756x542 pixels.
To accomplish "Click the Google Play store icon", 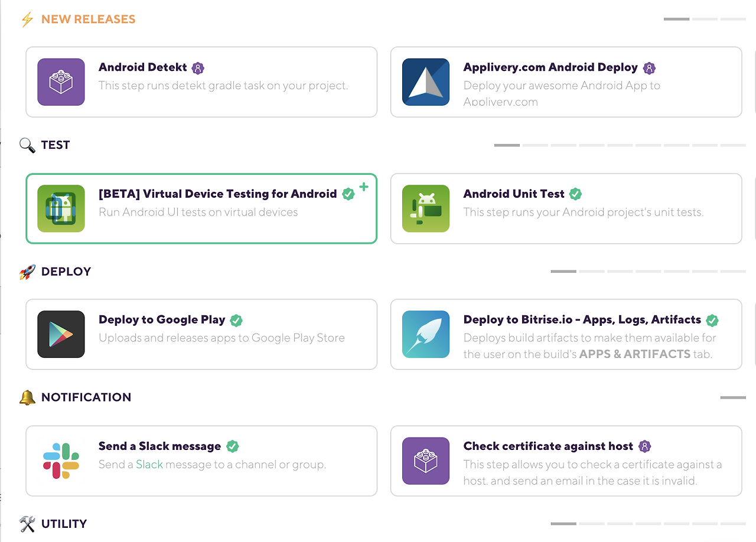I will click(61, 334).
